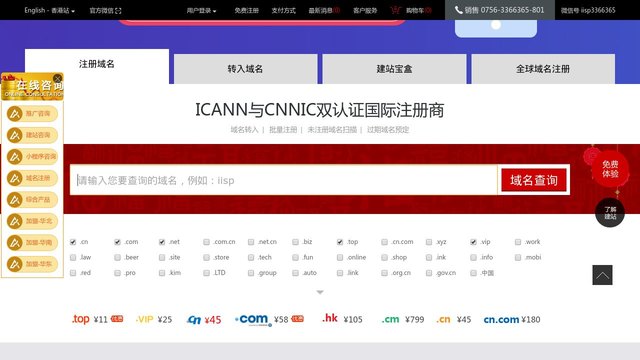
Task: Check the .info domain checkbox
Action: click(x=473, y=258)
